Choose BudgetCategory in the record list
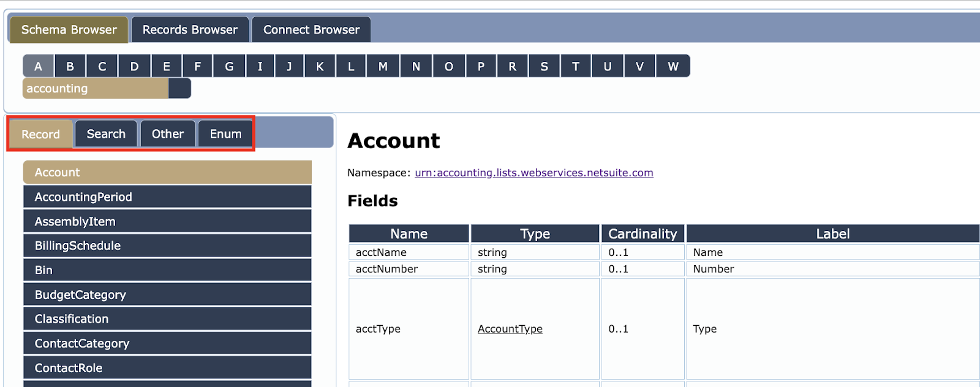The width and height of the screenshot is (980, 387). coord(167,295)
